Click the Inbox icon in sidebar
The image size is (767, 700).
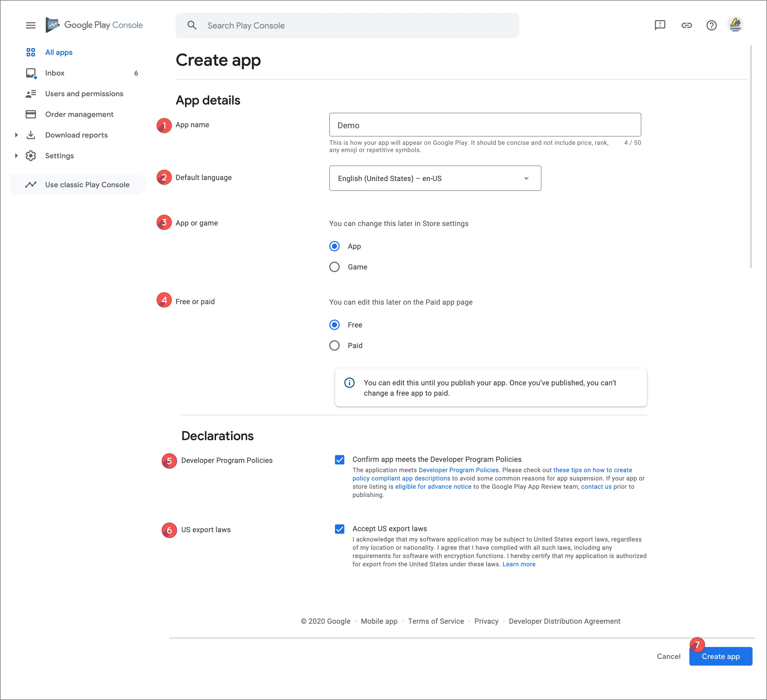[x=31, y=73]
